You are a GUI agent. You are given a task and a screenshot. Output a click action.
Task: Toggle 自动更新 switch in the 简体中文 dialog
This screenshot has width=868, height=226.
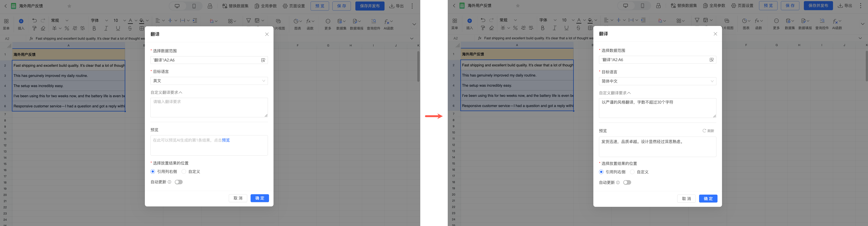point(627,183)
